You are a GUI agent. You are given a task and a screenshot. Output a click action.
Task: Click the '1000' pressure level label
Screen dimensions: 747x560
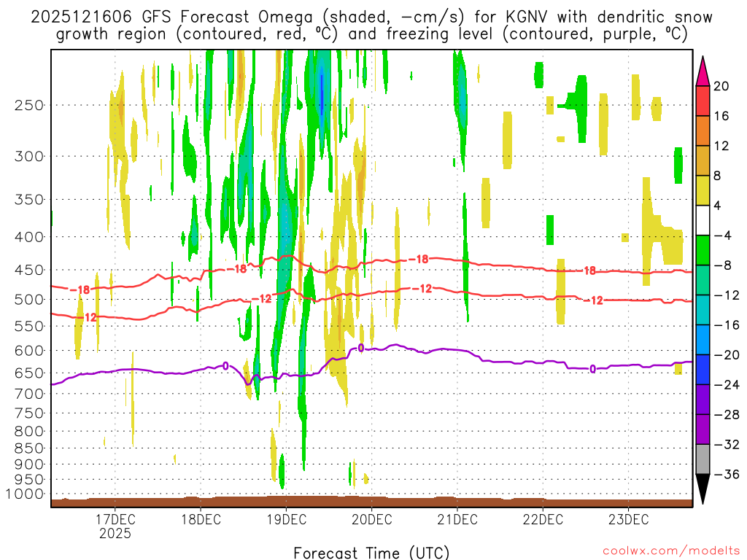coord(25,494)
